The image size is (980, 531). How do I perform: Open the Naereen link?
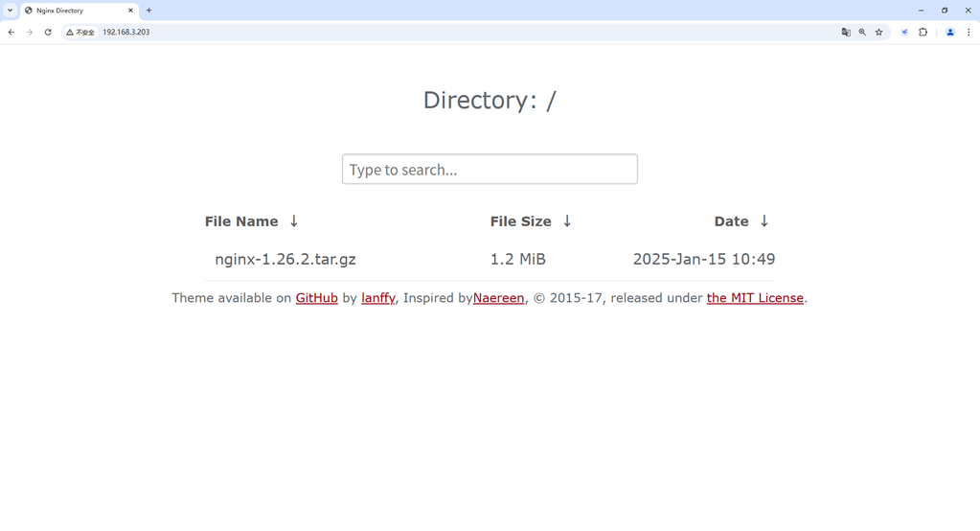[499, 298]
